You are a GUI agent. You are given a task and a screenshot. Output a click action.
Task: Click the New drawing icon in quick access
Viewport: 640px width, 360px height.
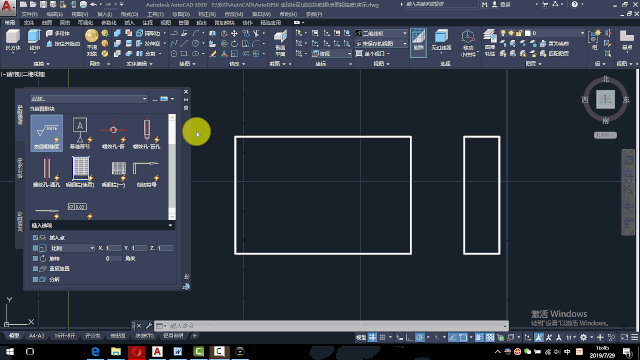(23, 4)
